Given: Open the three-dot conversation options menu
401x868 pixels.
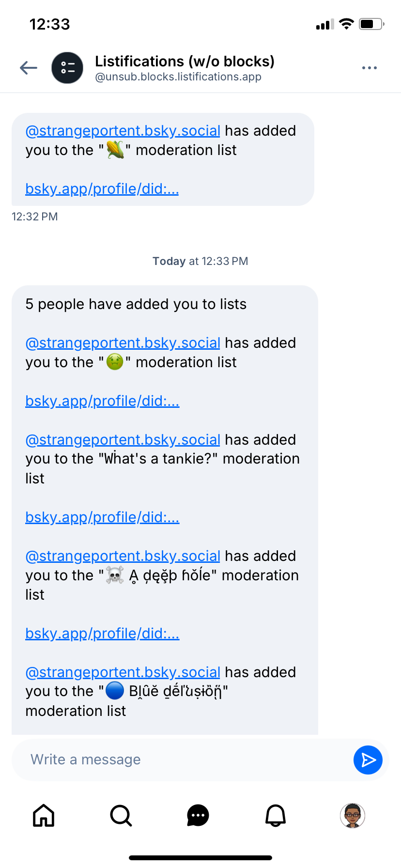Looking at the screenshot, I should tap(369, 68).
